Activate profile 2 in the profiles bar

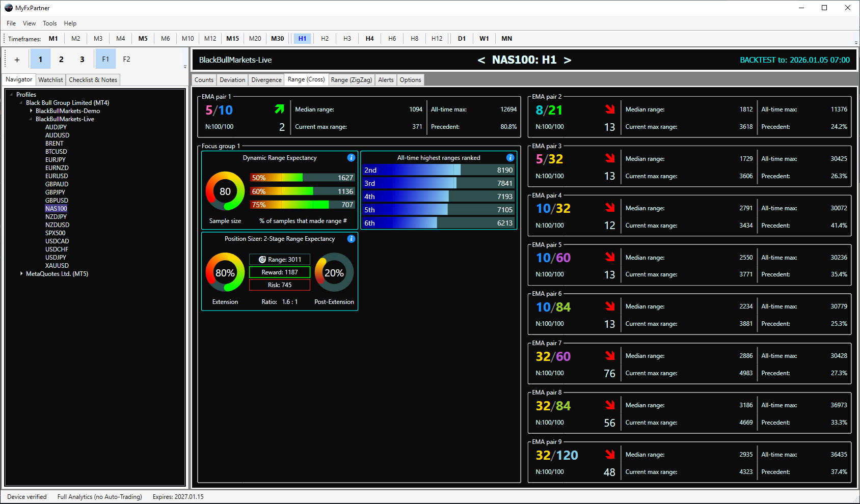point(61,59)
